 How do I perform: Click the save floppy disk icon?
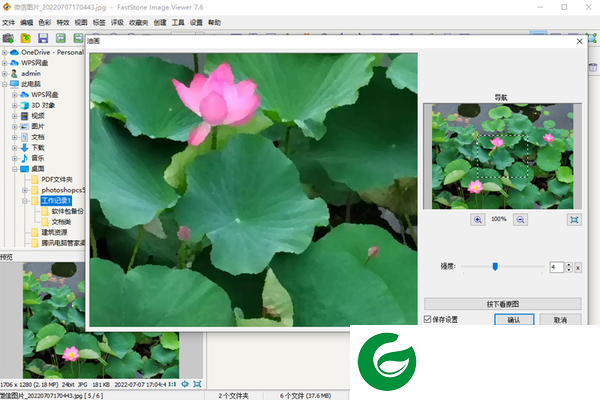click(x=43, y=38)
